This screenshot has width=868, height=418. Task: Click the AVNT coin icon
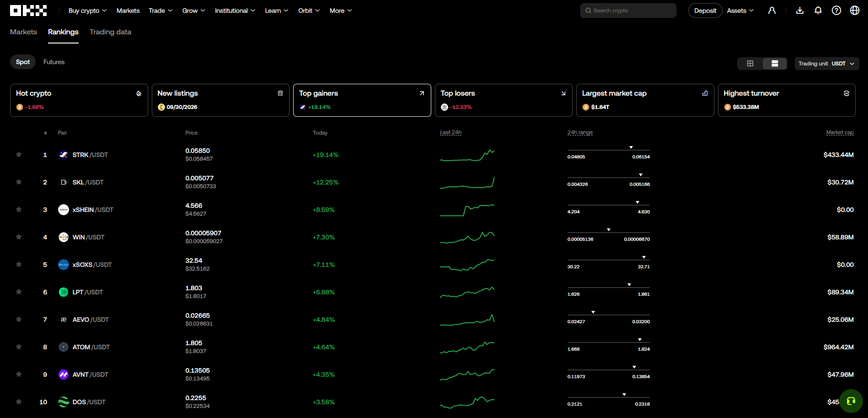coord(64,375)
